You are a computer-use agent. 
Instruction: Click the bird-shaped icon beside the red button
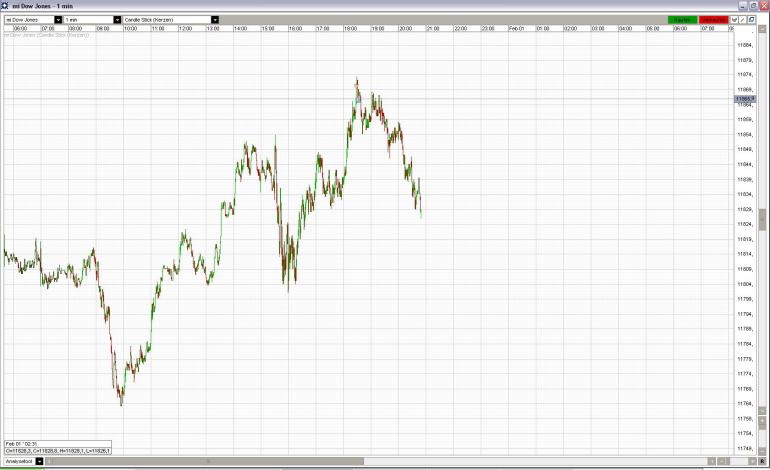[x=734, y=20]
